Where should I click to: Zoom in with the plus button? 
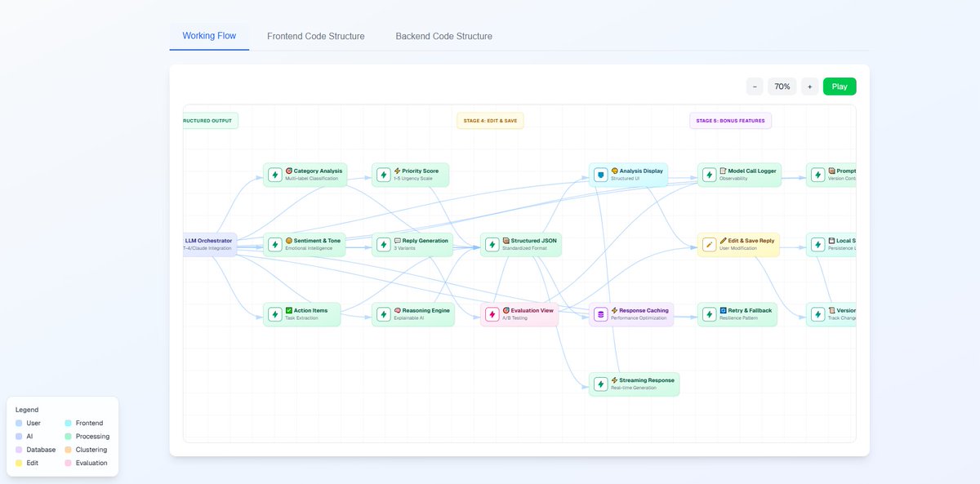click(x=809, y=87)
